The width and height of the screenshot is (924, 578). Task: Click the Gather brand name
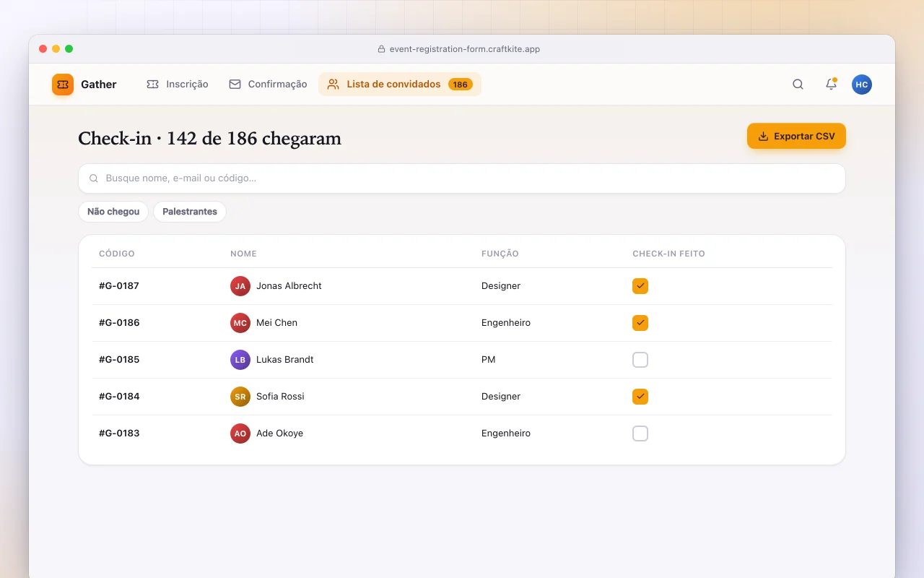coord(99,85)
